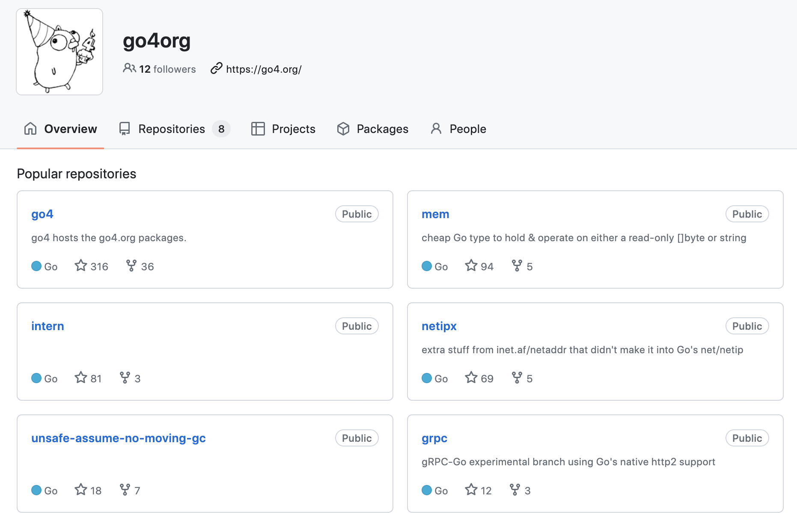Open the go4 repository link
The height and width of the screenshot is (532, 797).
click(42, 214)
